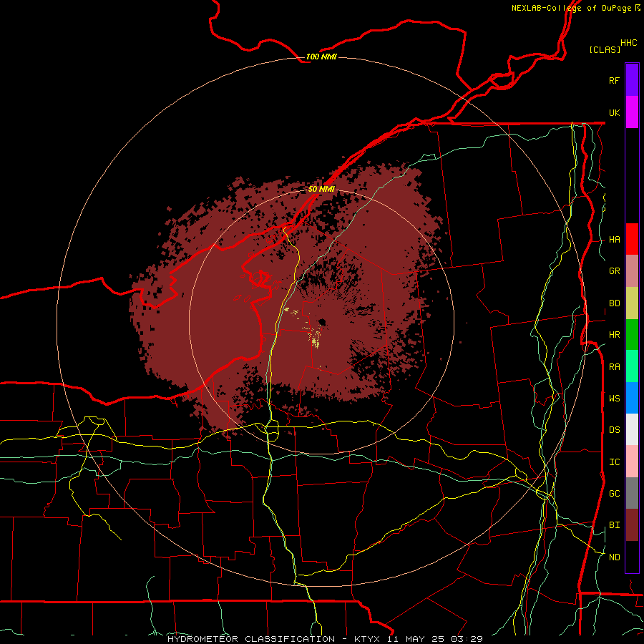Click the IC light pink legend swatch

tap(632, 462)
